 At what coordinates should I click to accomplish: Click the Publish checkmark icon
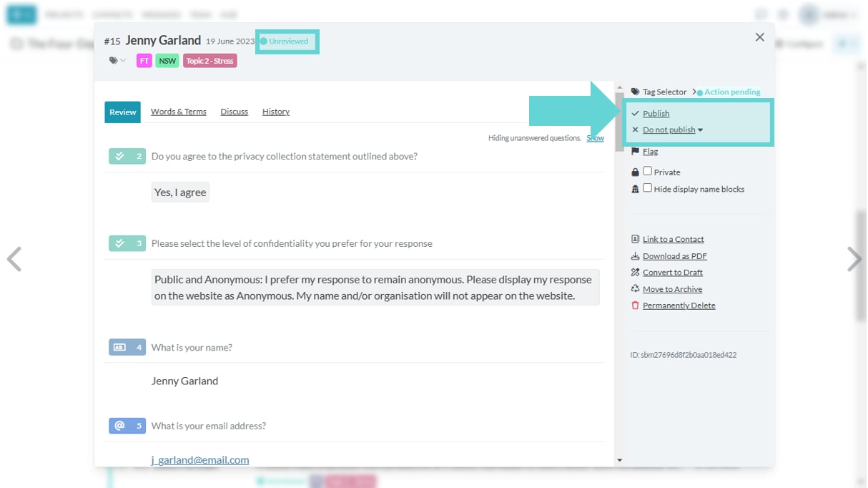click(x=635, y=114)
